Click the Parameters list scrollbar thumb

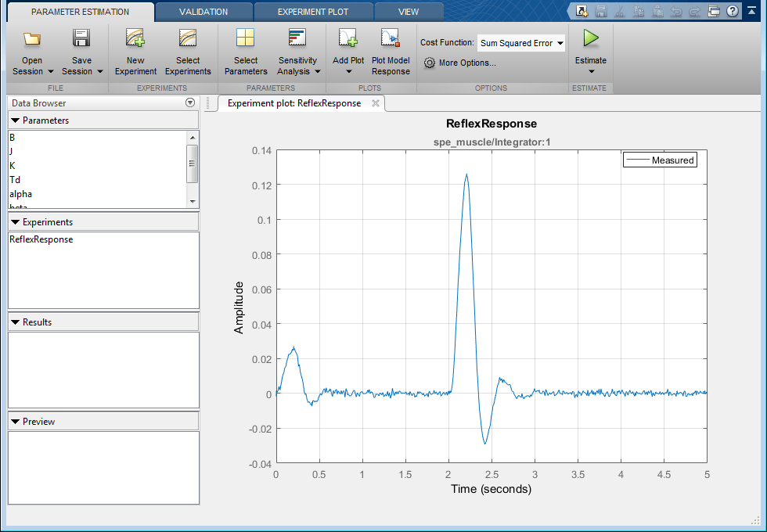click(x=193, y=164)
